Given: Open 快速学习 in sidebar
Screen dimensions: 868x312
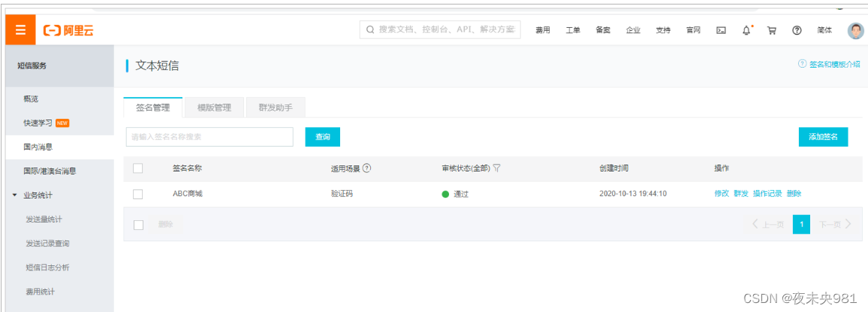Looking at the screenshot, I should 38,123.
